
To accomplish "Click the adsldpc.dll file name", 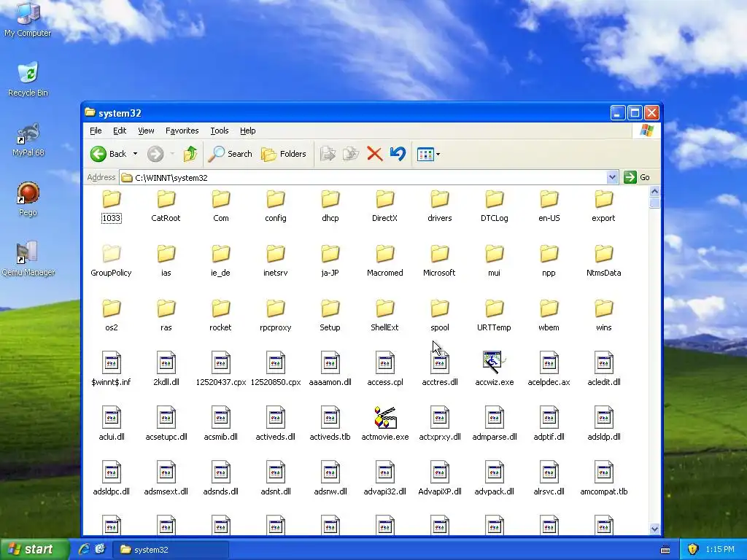I will coord(111,491).
